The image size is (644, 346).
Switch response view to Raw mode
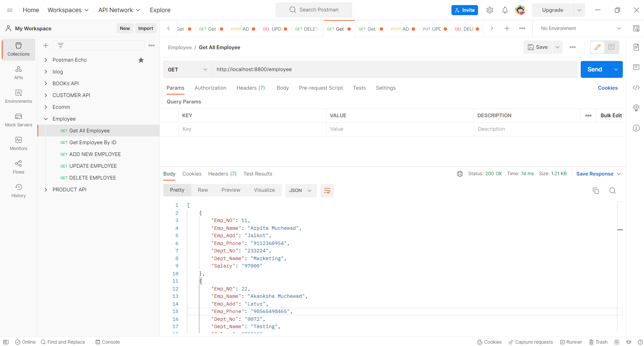(202, 190)
